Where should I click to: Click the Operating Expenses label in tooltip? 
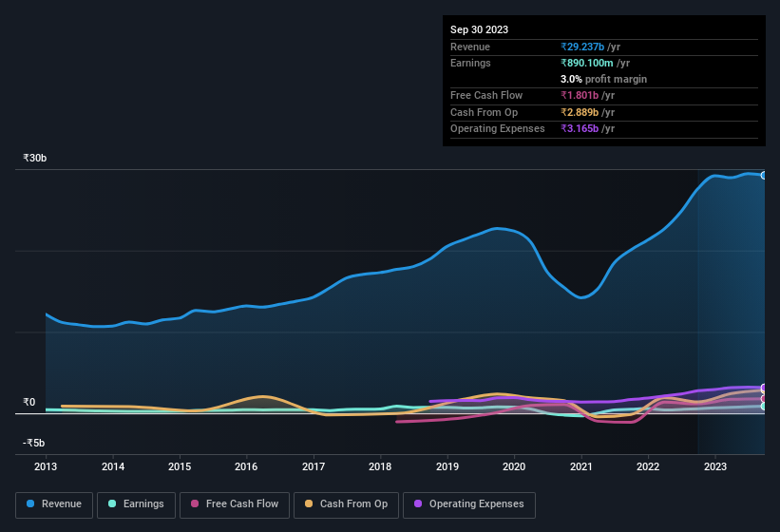point(498,129)
